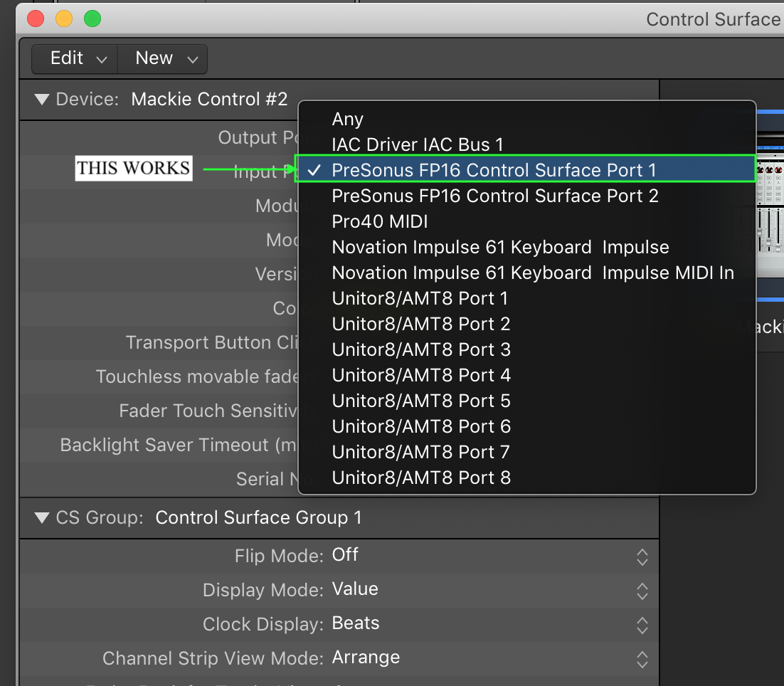Image resolution: width=784 pixels, height=686 pixels.
Task: Minimize window with the yellow button
Action: (64, 19)
